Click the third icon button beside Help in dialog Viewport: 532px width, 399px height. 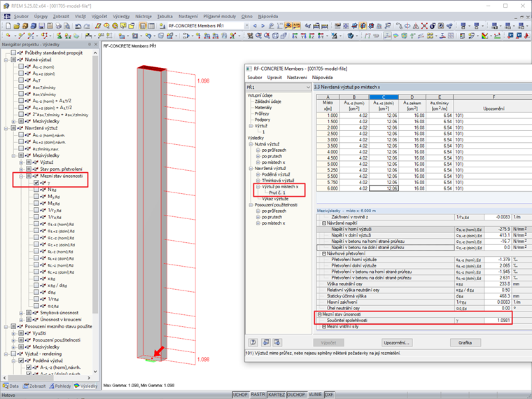[277, 342]
